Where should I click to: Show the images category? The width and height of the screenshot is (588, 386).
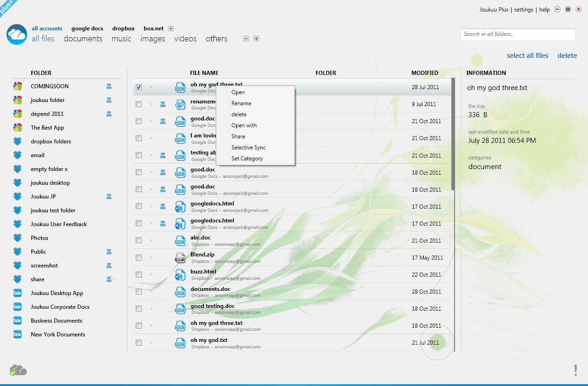point(153,39)
